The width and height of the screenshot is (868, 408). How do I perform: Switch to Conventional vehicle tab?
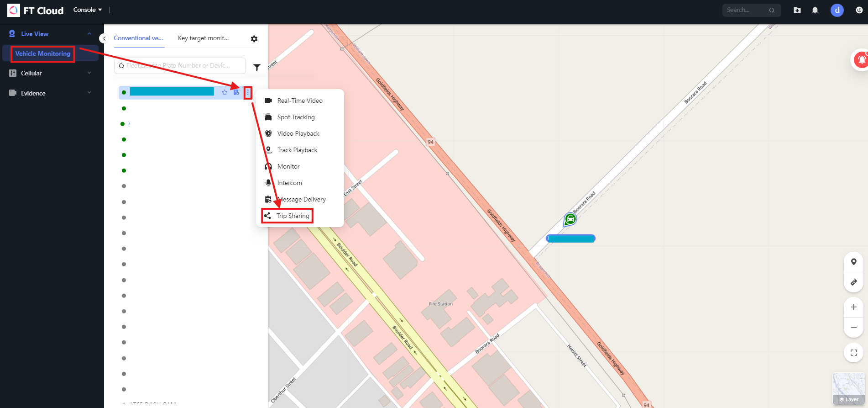click(x=138, y=38)
